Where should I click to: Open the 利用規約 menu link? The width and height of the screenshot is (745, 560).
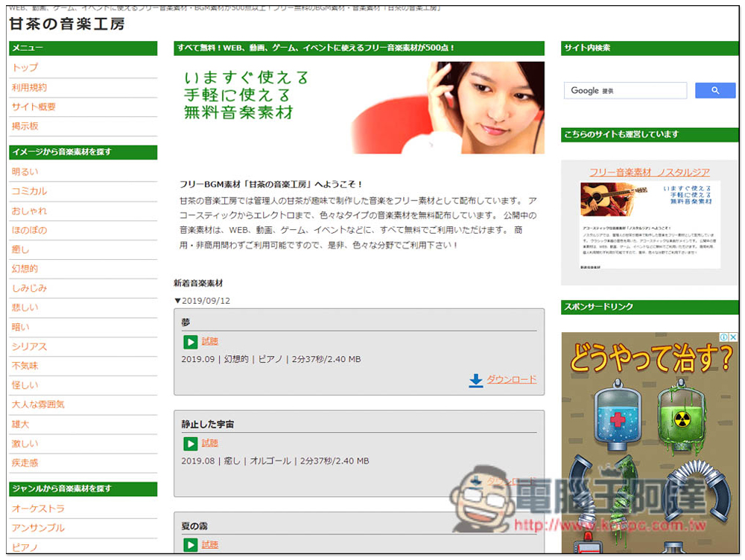[29, 87]
